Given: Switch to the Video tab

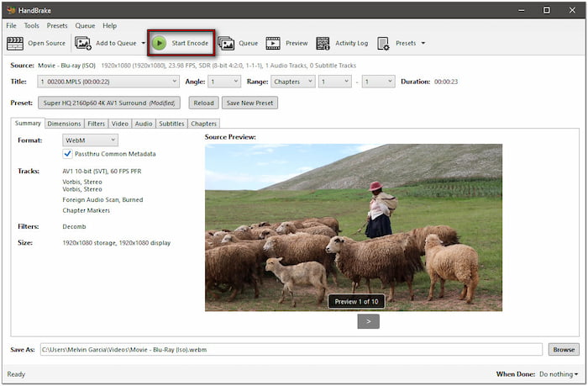Looking at the screenshot, I should [120, 124].
